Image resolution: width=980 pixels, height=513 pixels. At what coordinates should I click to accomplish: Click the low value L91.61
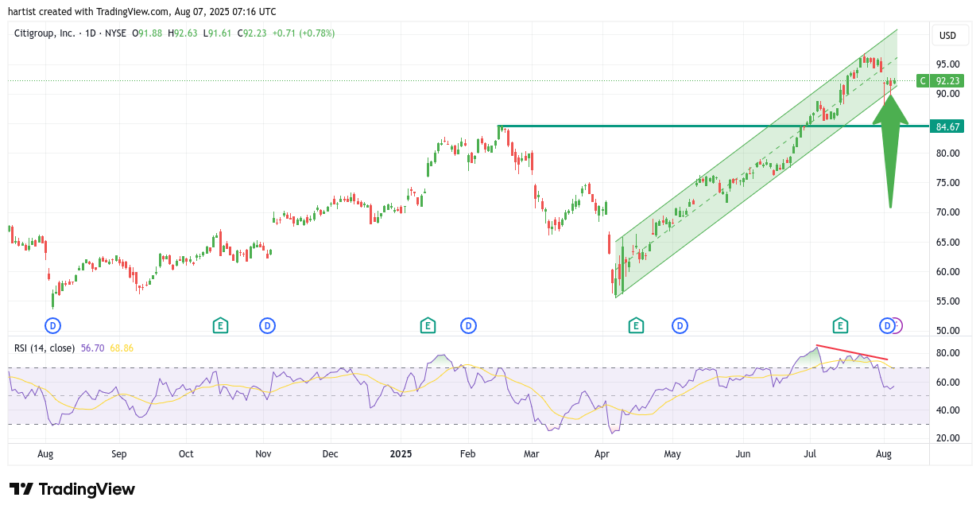(216, 33)
